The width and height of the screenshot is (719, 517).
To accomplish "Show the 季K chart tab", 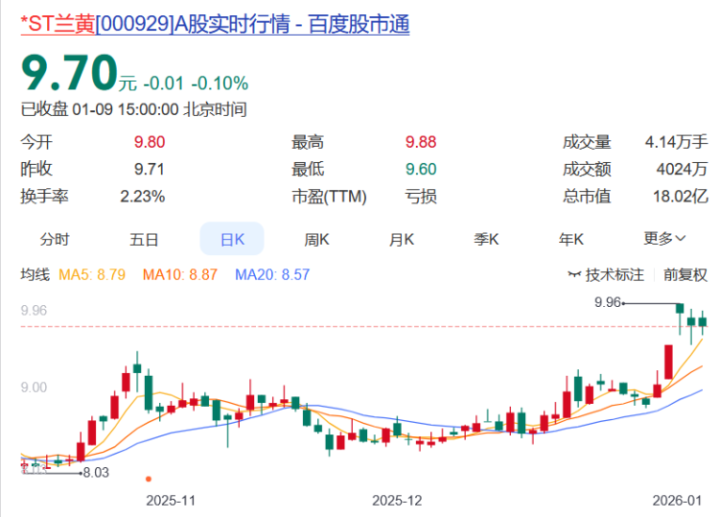I will (x=486, y=239).
